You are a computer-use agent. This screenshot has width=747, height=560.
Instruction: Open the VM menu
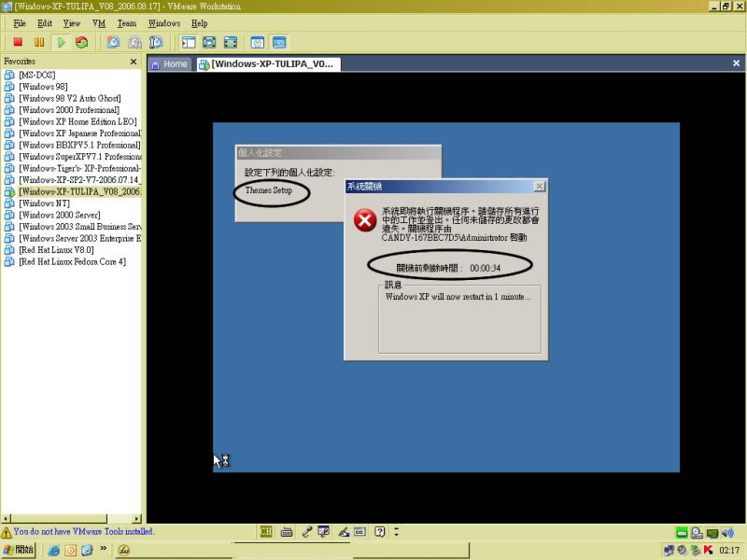(99, 23)
